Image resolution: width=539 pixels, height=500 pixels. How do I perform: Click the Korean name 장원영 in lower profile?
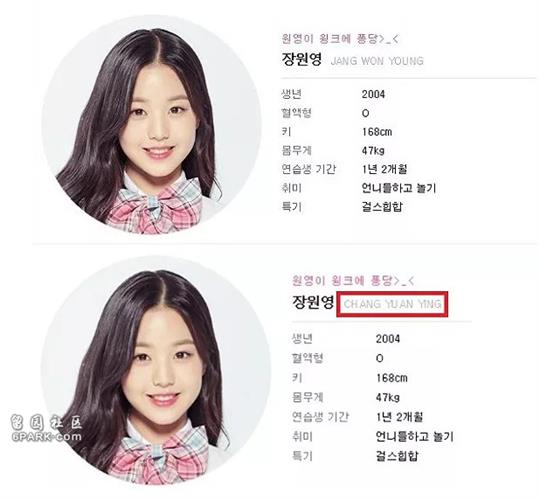[313, 302]
